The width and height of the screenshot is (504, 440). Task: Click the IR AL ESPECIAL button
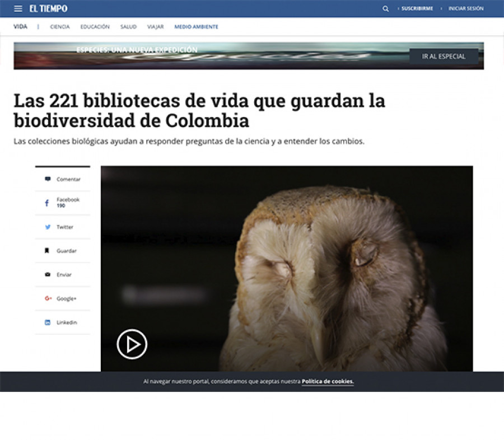pos(444,56)
